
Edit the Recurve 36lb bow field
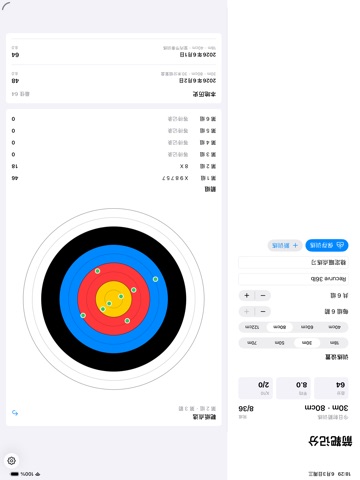point(294,279)
